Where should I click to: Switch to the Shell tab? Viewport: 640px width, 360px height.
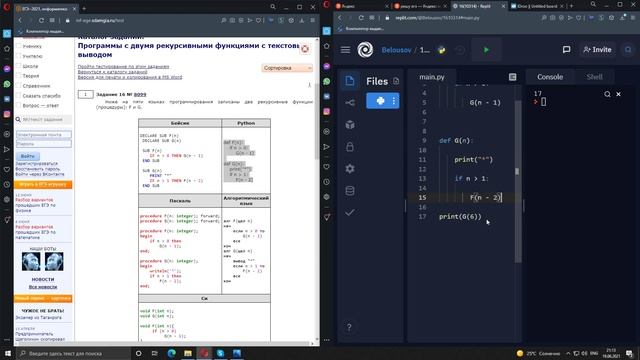click(594, 77)
